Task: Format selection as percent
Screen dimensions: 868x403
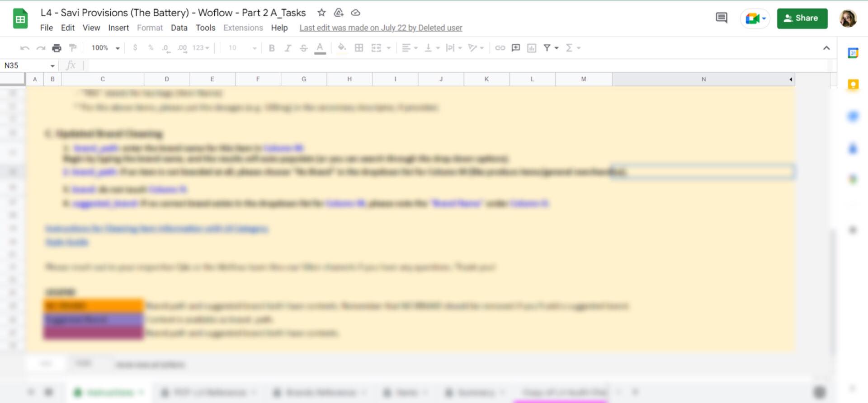Action: [x=151, y=48]
